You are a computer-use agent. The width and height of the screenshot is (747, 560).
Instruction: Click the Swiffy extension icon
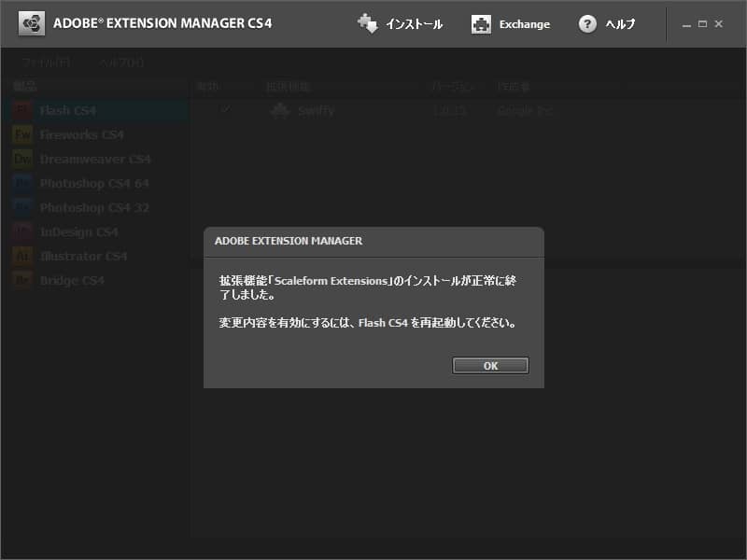pos(280,111)
